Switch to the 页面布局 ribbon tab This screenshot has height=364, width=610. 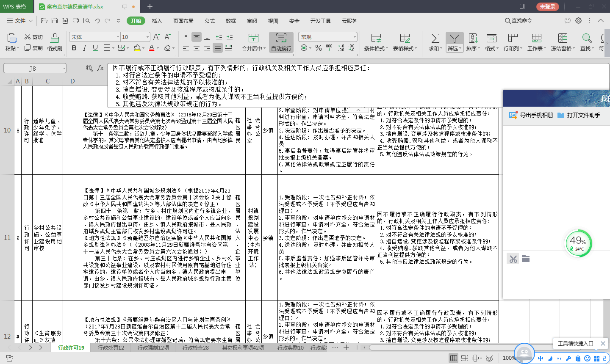[x=183, y=21]
